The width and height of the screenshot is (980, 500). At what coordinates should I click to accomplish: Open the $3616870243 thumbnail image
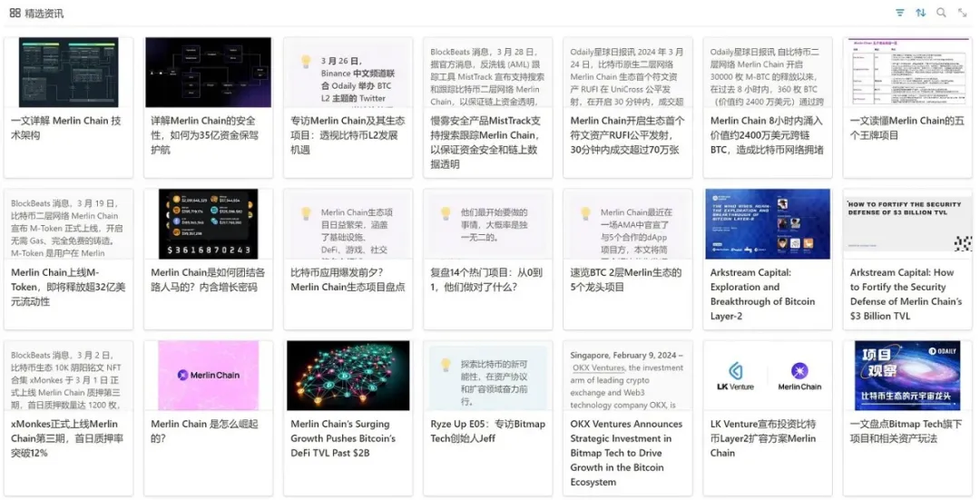click(x=208, y=224)
